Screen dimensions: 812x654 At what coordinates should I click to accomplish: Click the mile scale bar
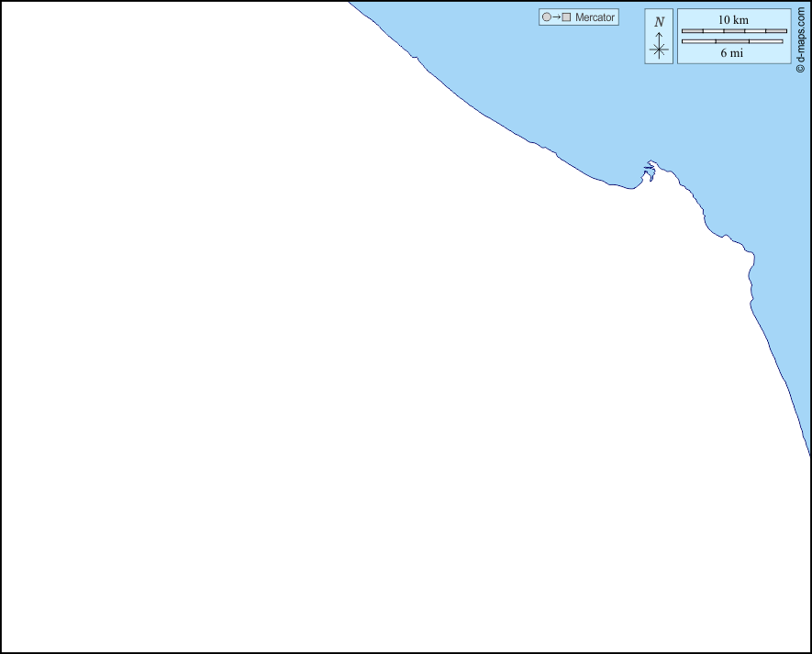point(731,41)
